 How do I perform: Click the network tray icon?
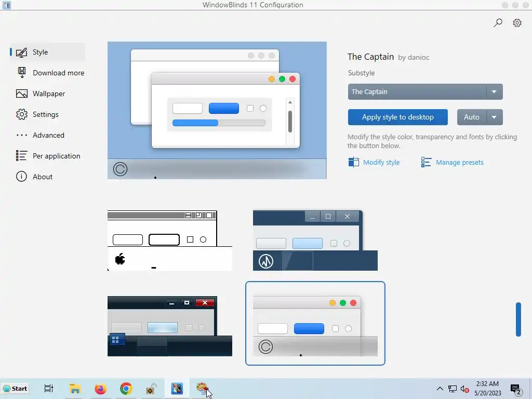pos(453,389)
